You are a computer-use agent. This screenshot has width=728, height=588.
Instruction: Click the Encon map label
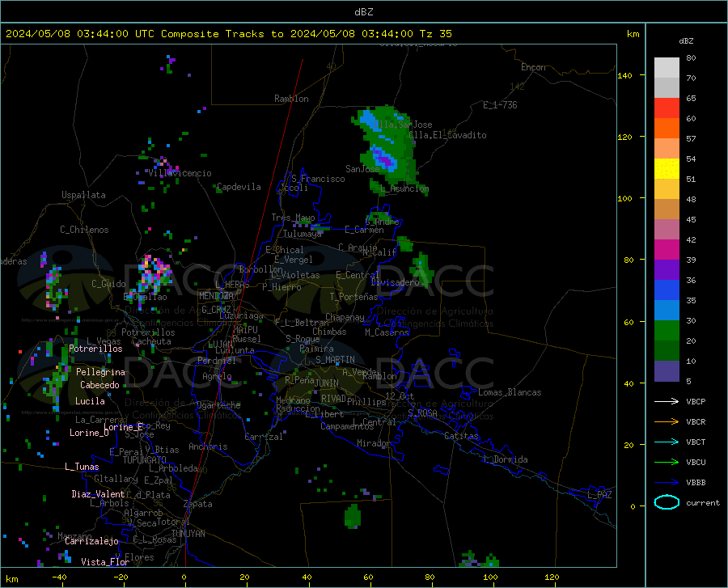[533, 67]
